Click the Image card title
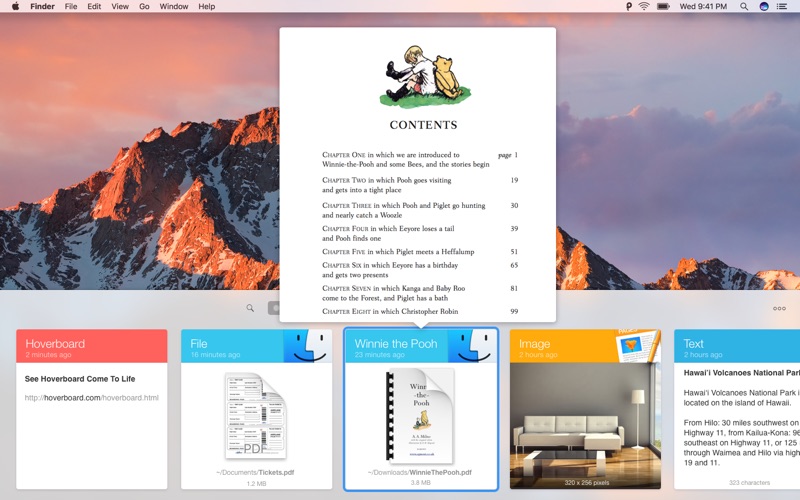Screen dimensions: 800x500 (x=534, y=344)
